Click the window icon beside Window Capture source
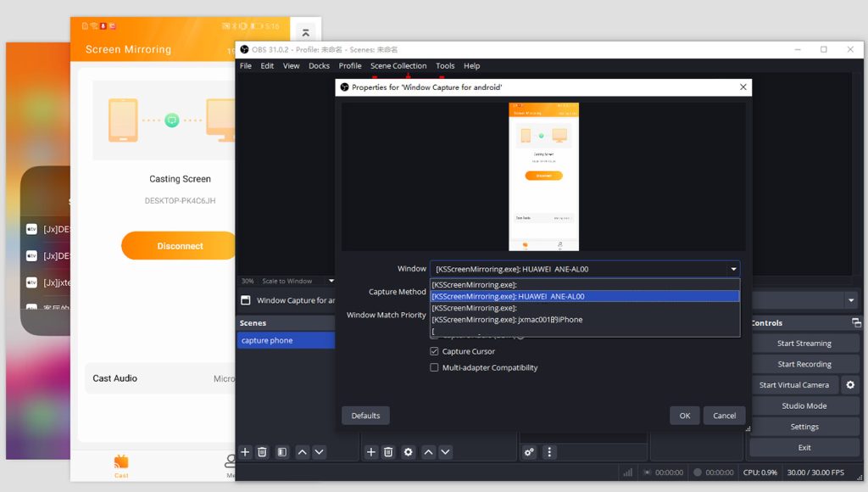 coord(246,300)
